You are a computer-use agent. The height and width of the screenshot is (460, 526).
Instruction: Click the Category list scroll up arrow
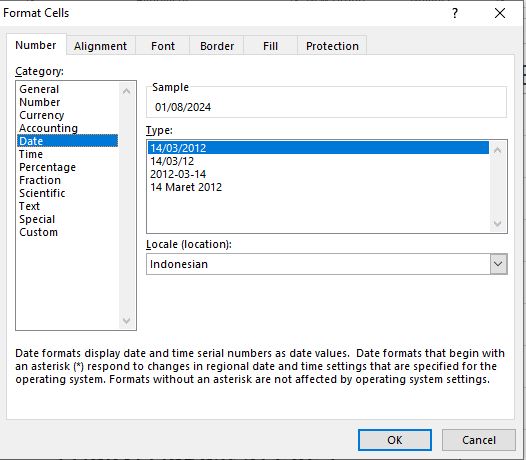click(x=126, y=91)
